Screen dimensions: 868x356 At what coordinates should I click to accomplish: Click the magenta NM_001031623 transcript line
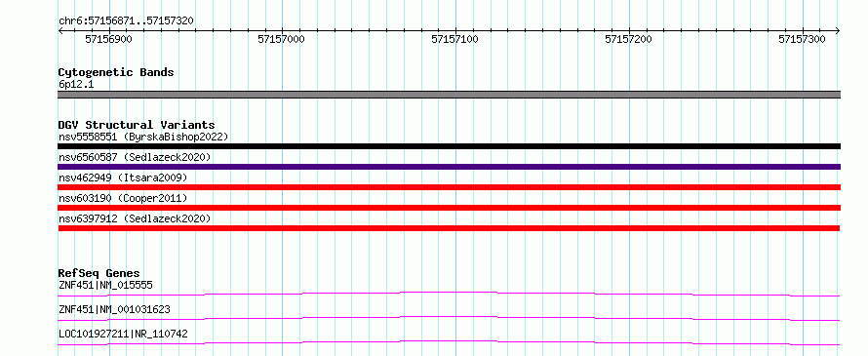450,318
